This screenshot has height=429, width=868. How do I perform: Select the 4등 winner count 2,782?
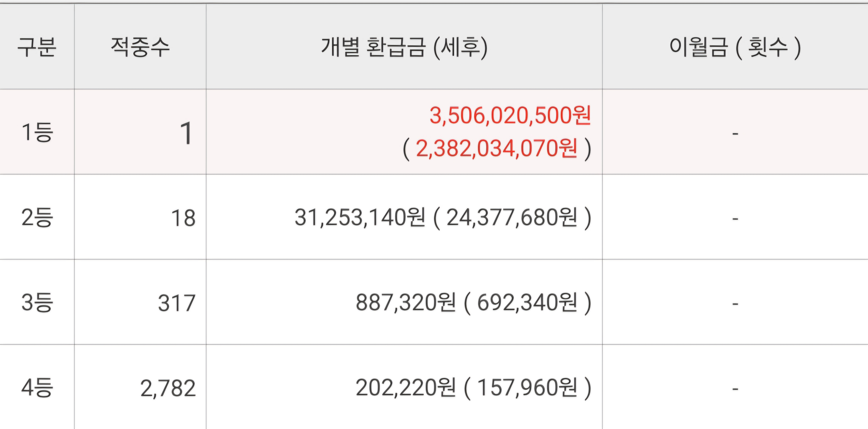(168, 388)
